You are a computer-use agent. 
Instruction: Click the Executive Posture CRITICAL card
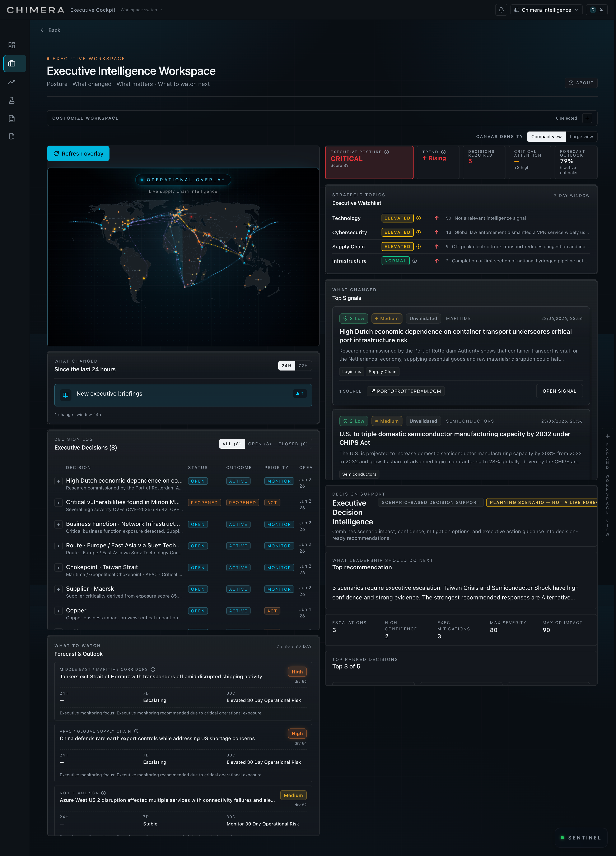pos(369,162)
